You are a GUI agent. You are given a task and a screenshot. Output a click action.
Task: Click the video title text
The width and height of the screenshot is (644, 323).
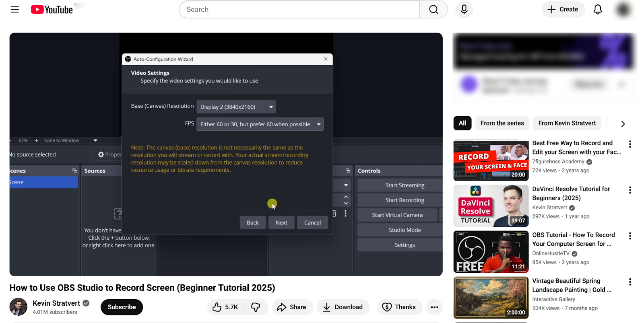[x=142, y=288]
